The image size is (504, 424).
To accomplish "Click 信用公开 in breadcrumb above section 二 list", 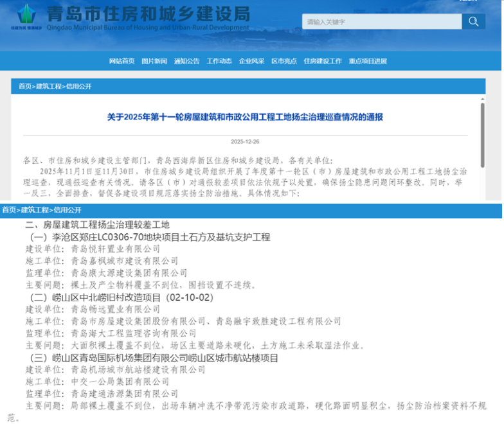I will [67, 210].
